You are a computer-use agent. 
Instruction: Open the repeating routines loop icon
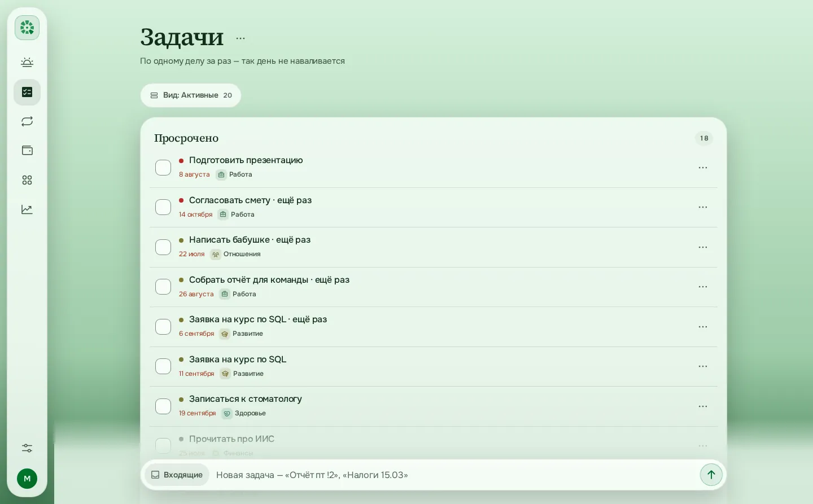27,121
